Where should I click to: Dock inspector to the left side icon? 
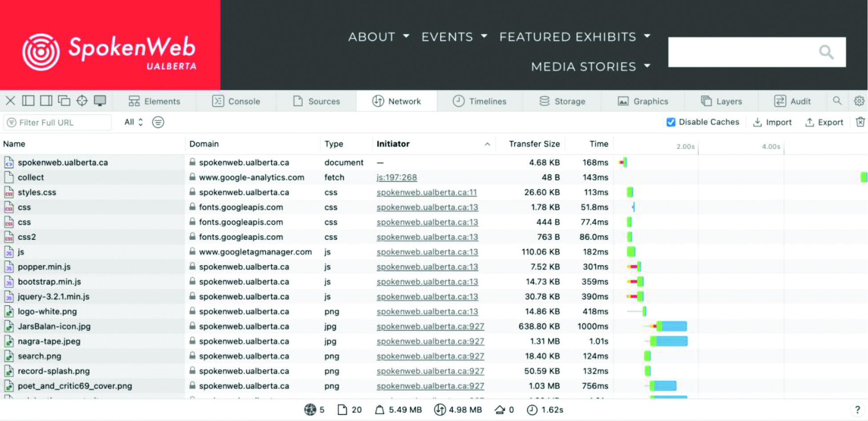(28, 101)
